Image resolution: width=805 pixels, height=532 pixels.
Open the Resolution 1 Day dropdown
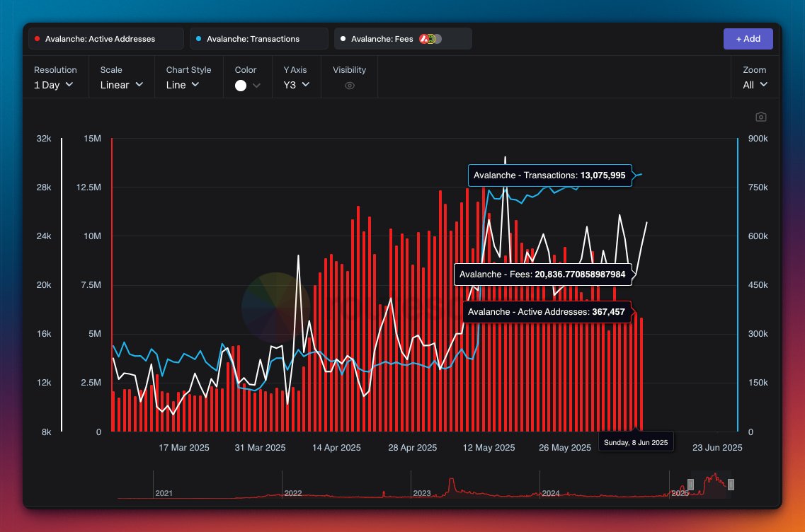pyautogui.click(x=54, y=85)
